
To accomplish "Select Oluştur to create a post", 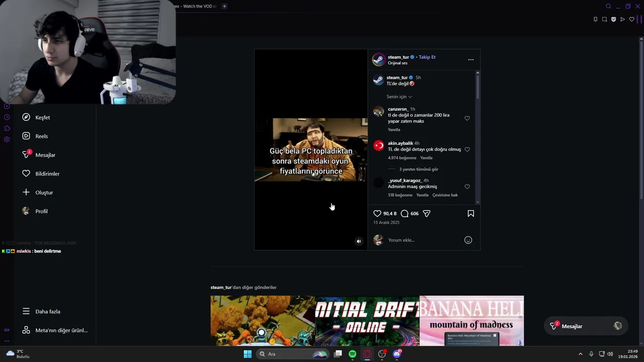I will tap(38, 193).
